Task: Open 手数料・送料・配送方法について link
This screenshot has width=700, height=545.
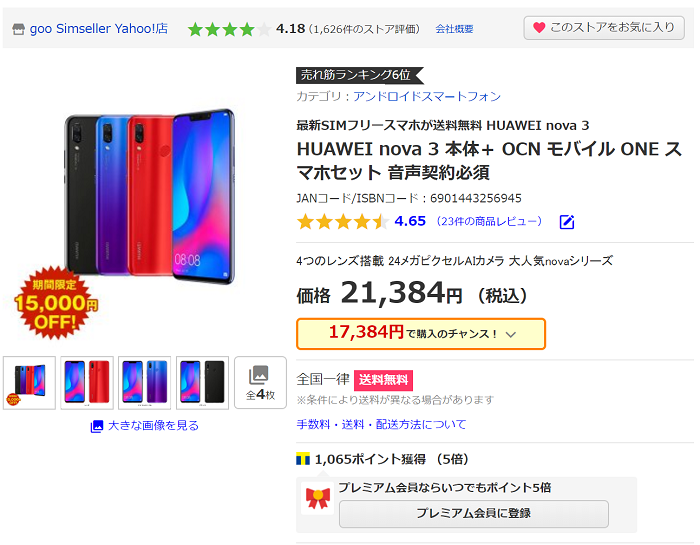Action: tap(381, 424)
